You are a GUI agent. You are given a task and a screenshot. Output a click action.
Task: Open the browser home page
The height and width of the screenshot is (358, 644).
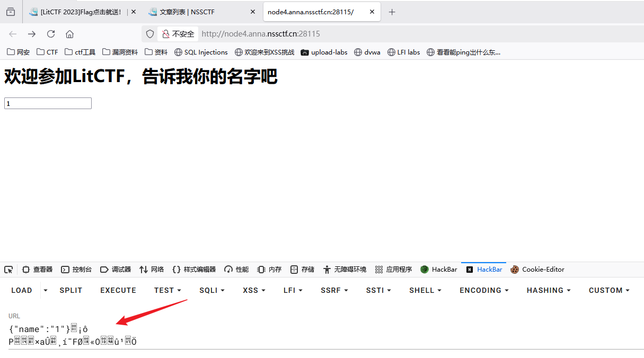tap(69, 33)
